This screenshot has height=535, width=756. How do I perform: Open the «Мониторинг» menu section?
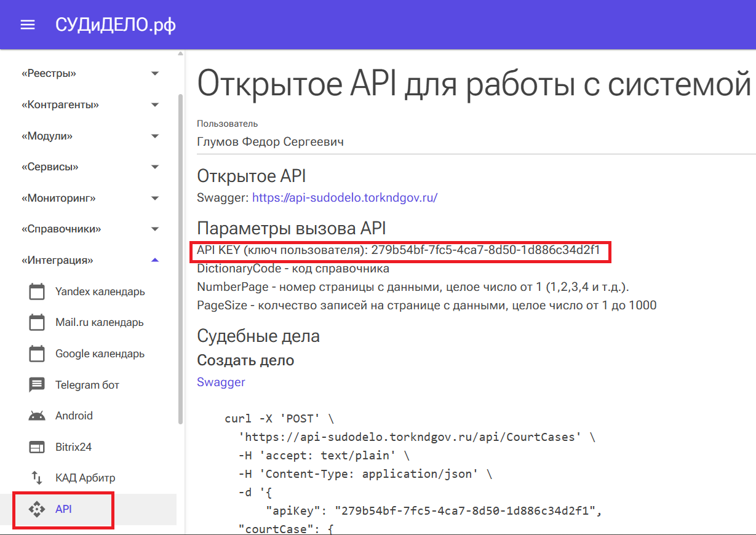pyautogui.click(x=58, y=198)
